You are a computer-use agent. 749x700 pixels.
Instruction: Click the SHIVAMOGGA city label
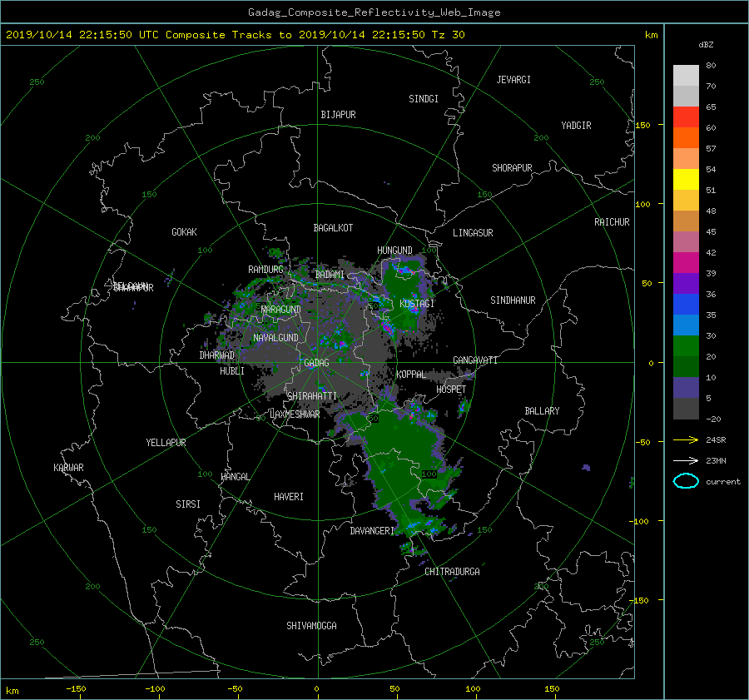[x=311, y=626]
